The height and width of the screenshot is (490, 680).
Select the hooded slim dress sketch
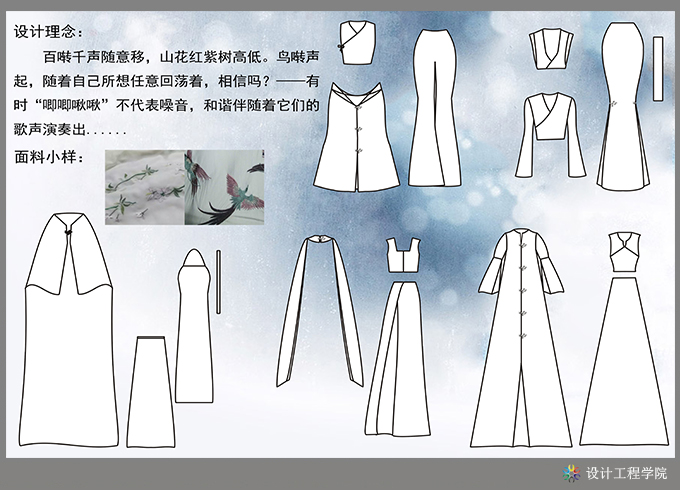pyautogui.click(x=194, y=326)
